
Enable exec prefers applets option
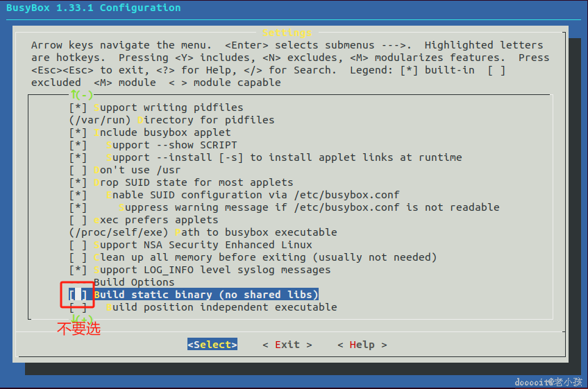click(x=144, y=220)
